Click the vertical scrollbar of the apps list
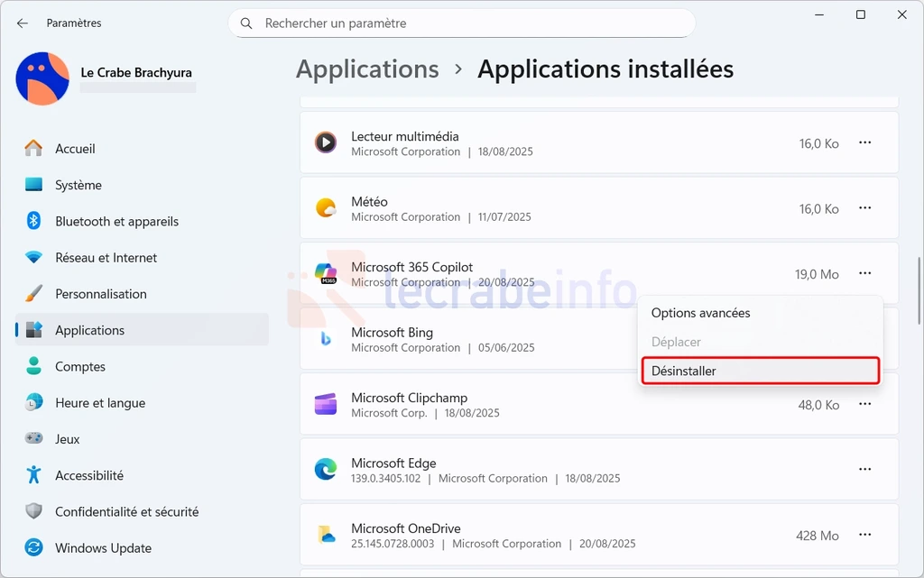Screen dimensions: 924x578 pyautogui.click(x=919, y=290)
